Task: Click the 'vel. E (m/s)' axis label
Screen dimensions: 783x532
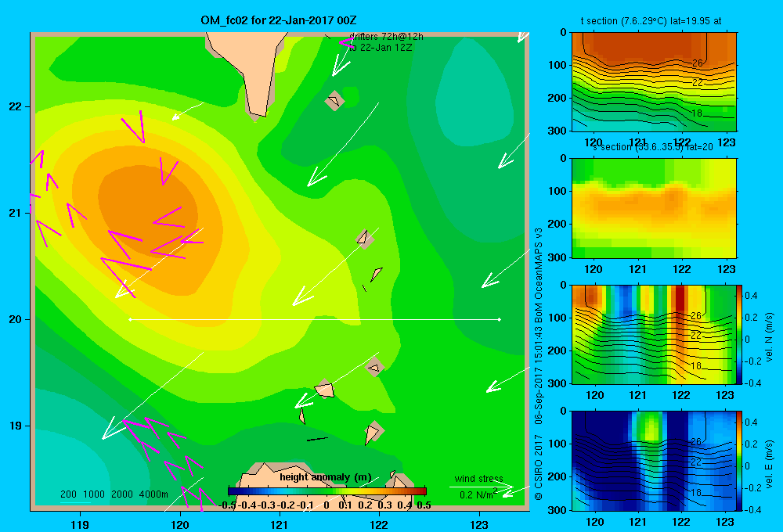Action: pos(770,464)
